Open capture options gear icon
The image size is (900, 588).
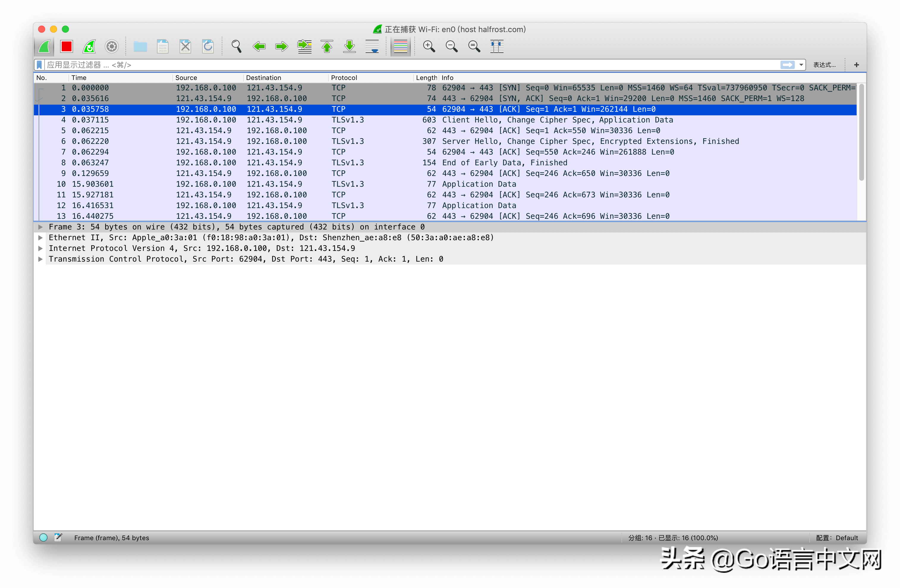click(x=111, y=46)
